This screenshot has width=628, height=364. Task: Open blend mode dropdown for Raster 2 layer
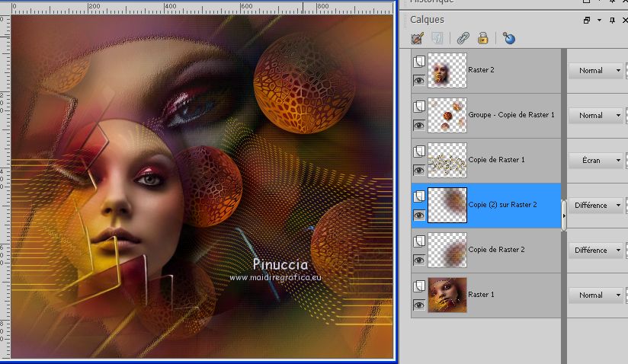click(618, 71)
